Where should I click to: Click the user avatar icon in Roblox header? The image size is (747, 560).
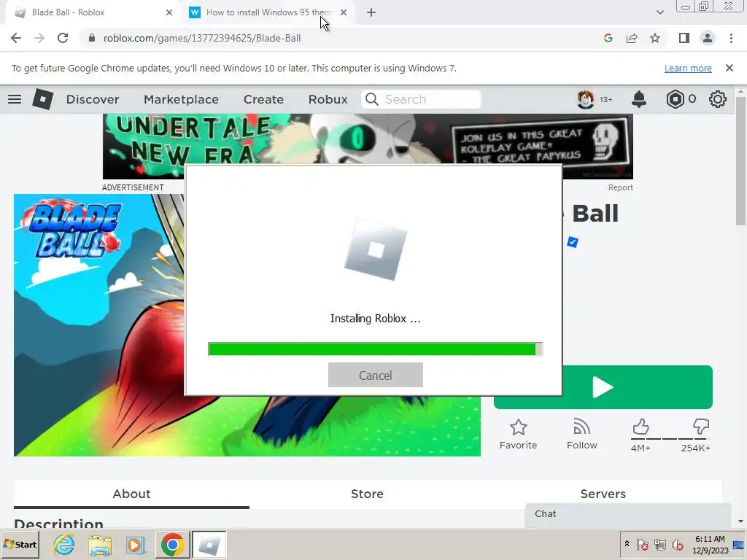586,99
